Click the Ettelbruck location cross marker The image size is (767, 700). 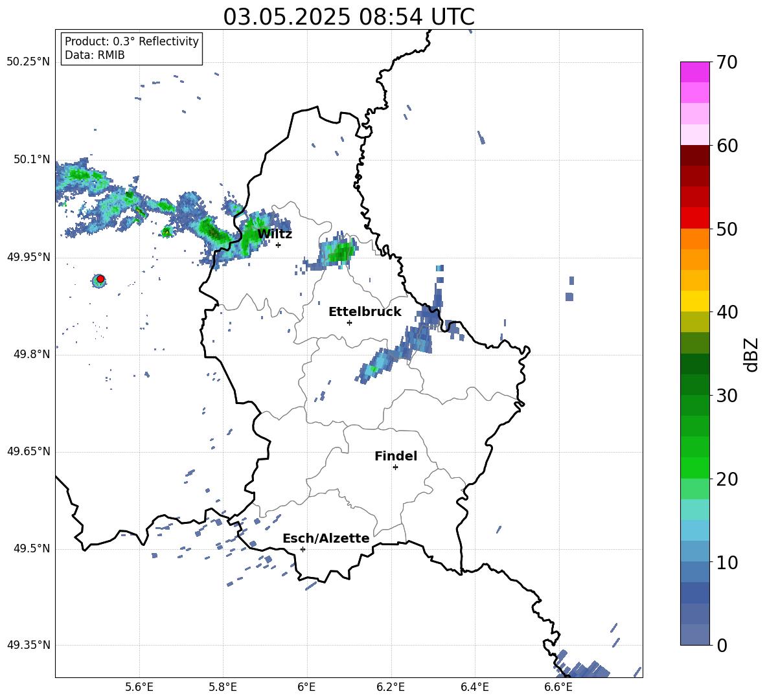pos(349,322)
